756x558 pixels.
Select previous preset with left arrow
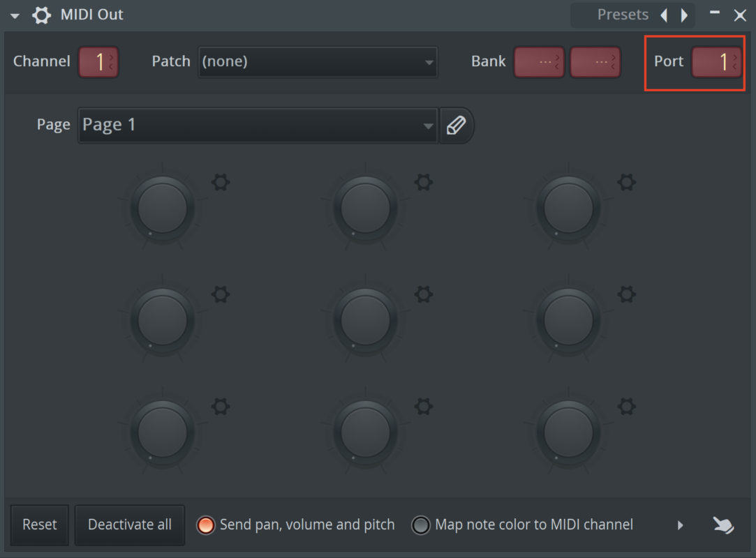[664, 15]
